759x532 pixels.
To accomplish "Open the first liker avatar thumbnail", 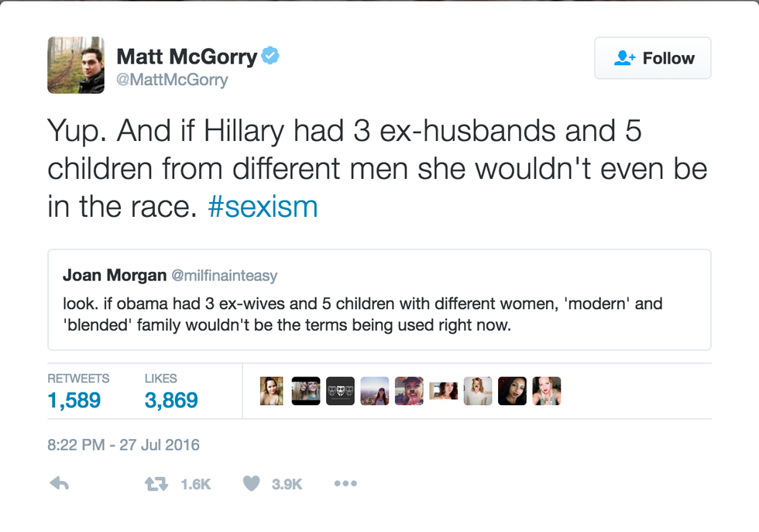I will 272,391.
